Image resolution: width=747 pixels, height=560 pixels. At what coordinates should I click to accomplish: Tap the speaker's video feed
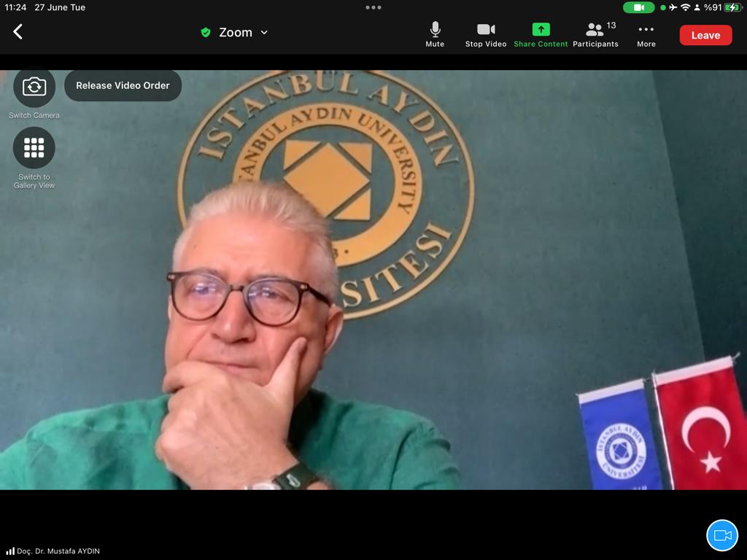[x=373, y=280]
